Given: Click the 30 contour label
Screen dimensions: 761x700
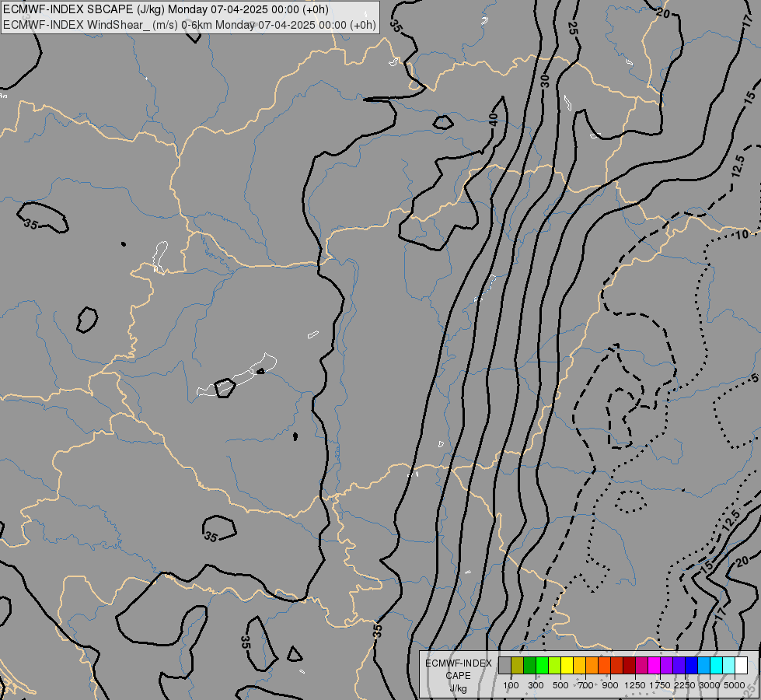Looking at the screenshot, I should [546, 81].
